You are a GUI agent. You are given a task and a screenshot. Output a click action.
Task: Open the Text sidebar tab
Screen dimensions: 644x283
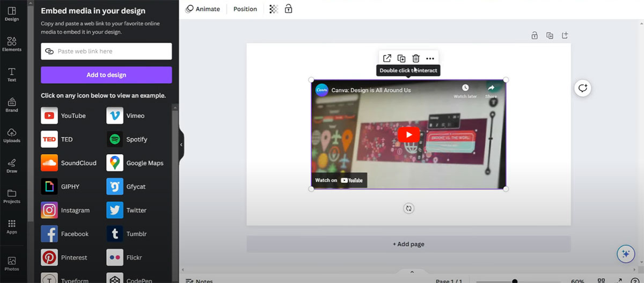(12, 75)
